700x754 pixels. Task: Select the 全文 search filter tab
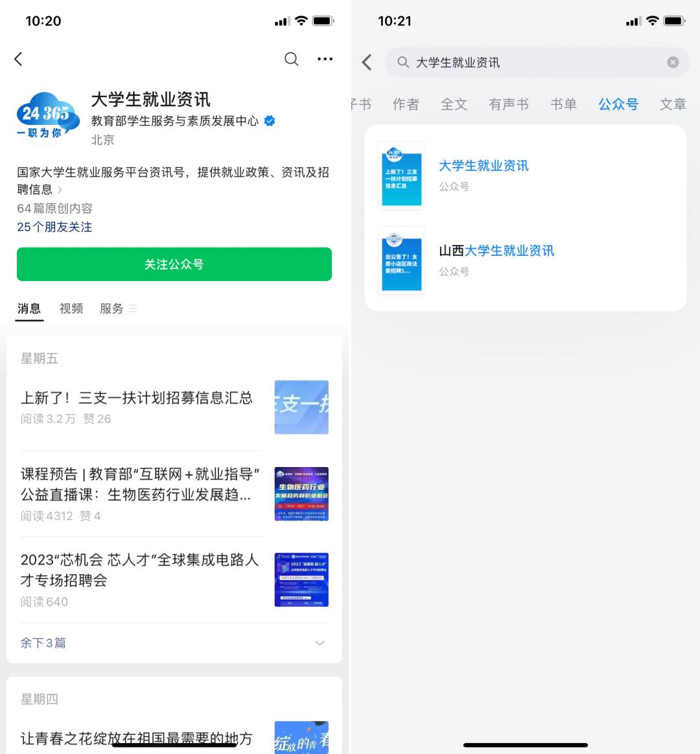[454, 104]
